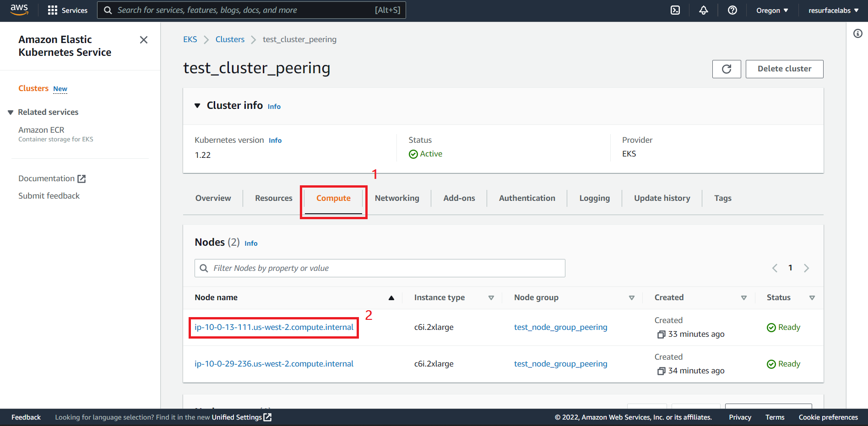
Task: Close the Amazon EKS side panel
Action: point(144,40)
